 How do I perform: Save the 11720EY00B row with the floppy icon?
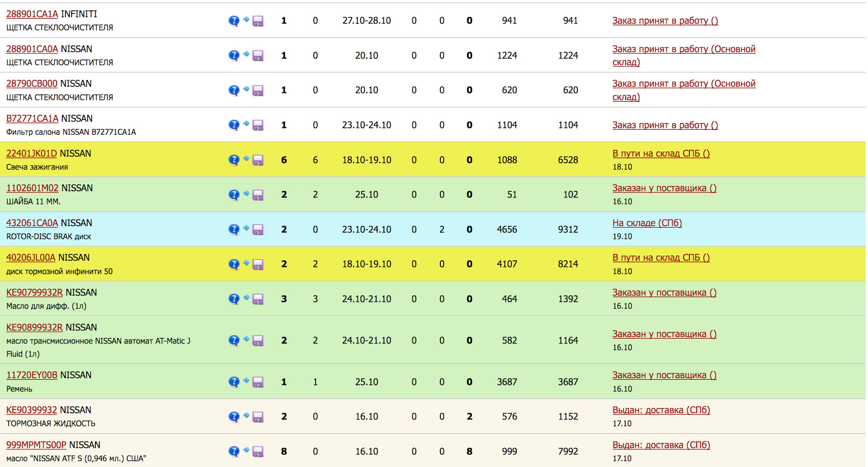[258, 382]
